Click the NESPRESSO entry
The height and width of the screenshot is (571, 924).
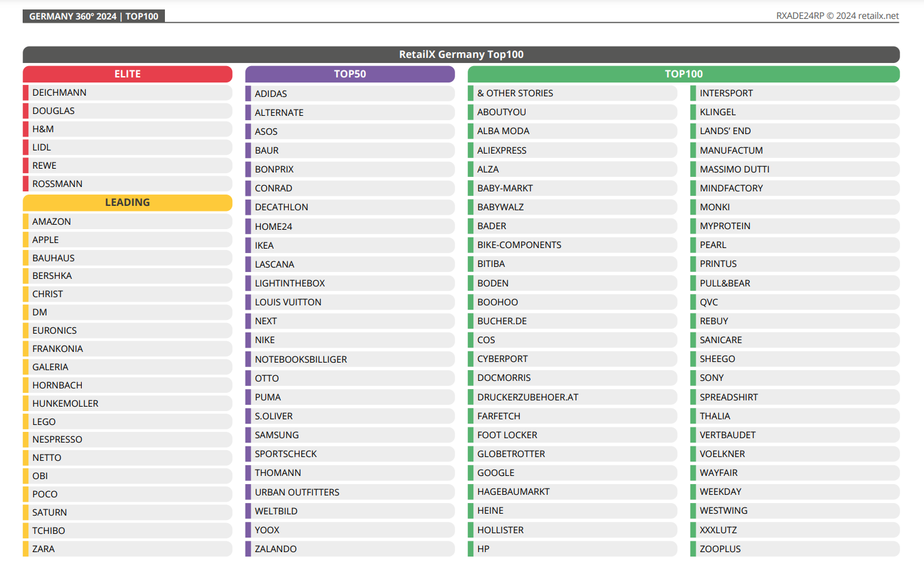click(127, 439)
